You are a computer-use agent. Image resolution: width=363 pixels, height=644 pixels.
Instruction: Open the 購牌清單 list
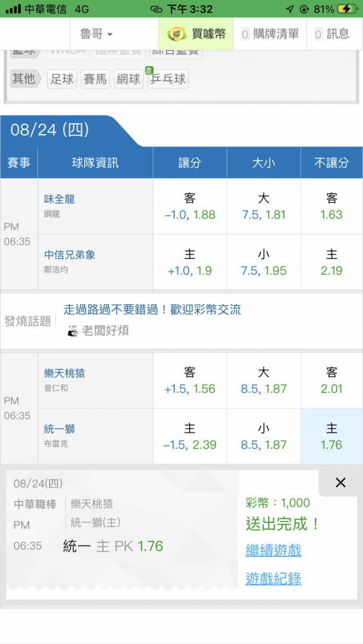tap(270, 34)
